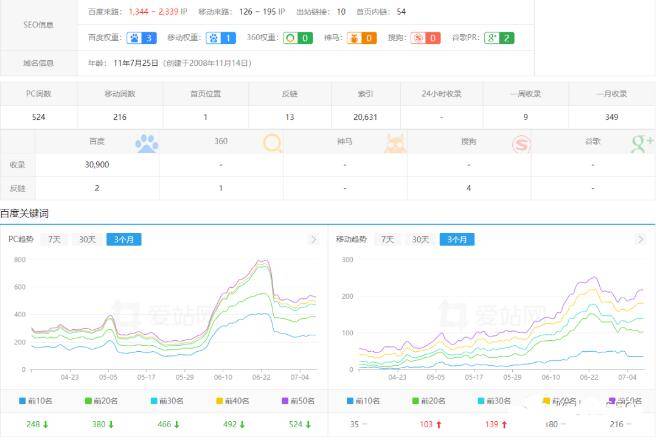The height and width of the screenshot is (440, 656).
Task: Click PC top-20 count 380
Action: pos(99,424)
